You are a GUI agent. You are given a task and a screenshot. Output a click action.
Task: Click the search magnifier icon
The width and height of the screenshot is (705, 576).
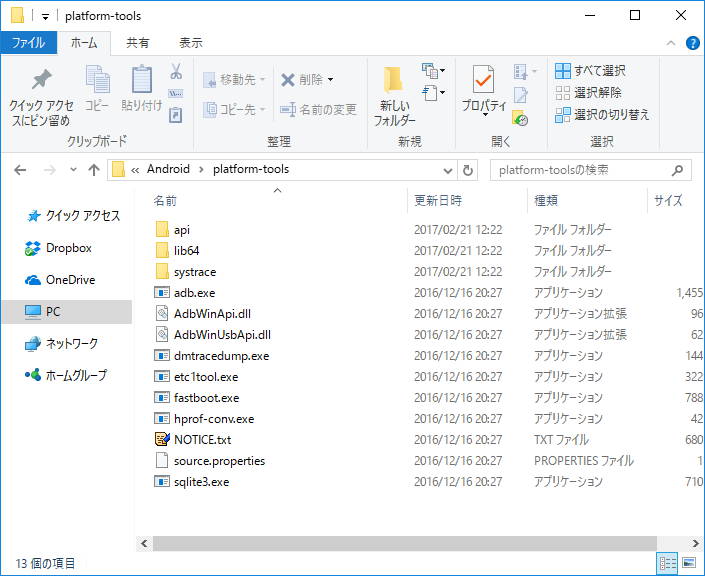click(x=677, y=170)
